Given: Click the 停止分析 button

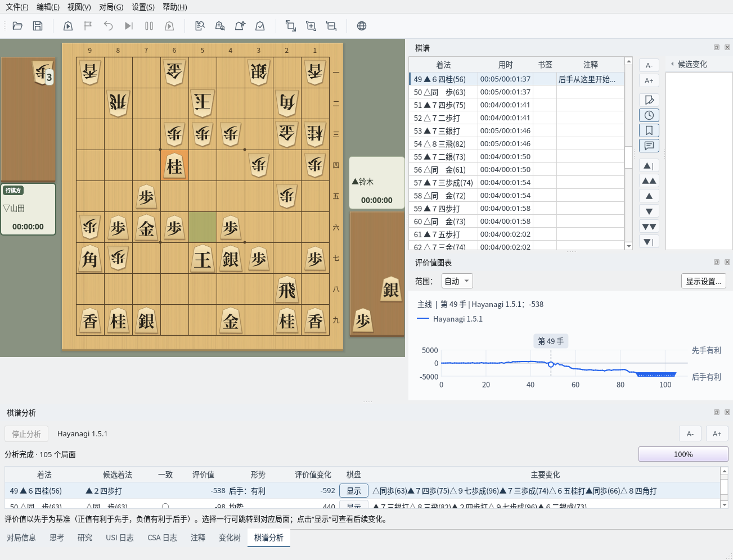Looking at the screenshot, I should [x=26, y=434].
